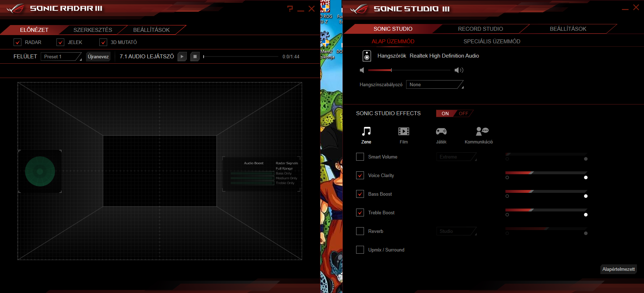
Task: Enable the Smart Volume checkbox
Action: pyautogui.click(x=360, y=157)
